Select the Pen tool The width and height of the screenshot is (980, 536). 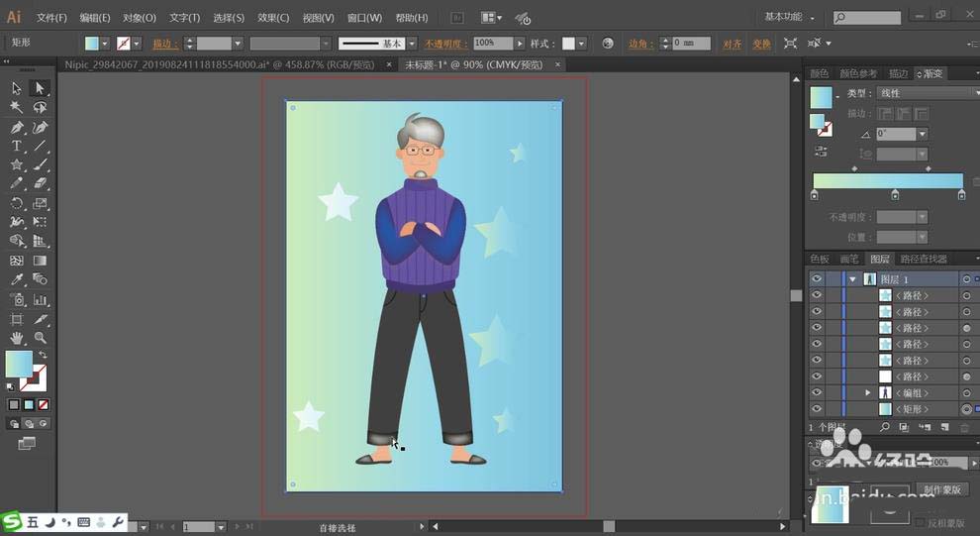point(17,127)
